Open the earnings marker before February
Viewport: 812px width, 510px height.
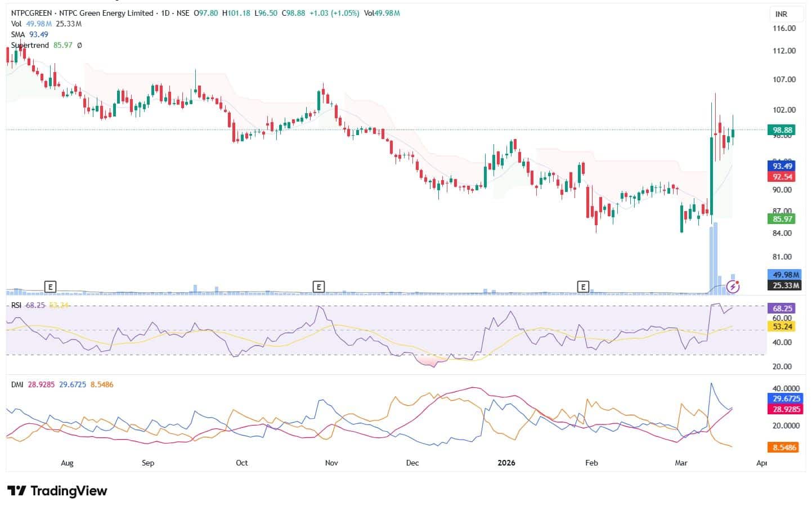(x=584, y=287)
